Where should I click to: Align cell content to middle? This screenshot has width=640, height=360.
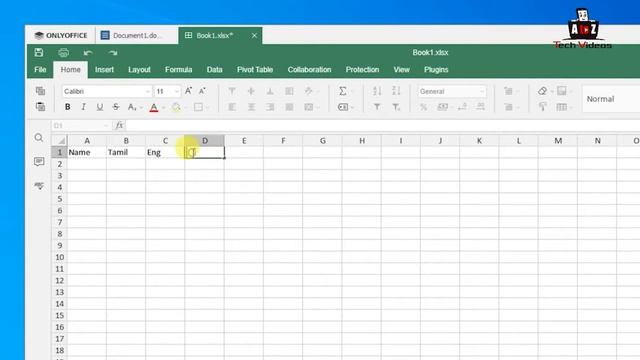coord(251,91)
